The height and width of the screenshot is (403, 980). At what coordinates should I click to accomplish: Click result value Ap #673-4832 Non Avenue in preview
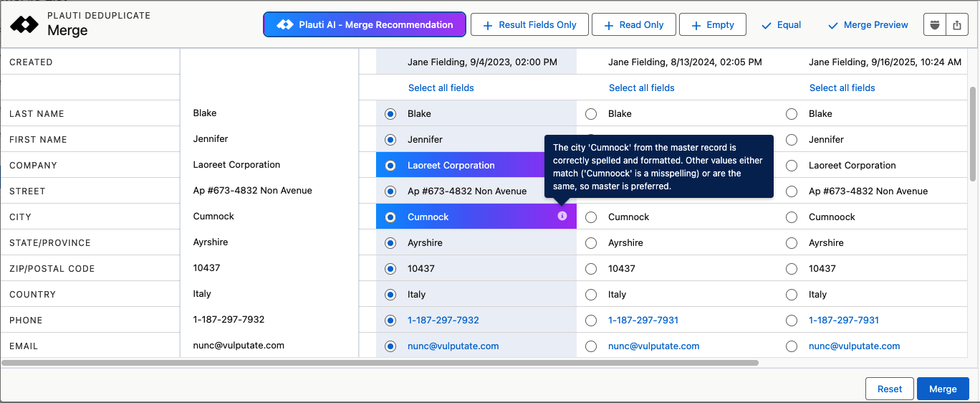253,190
